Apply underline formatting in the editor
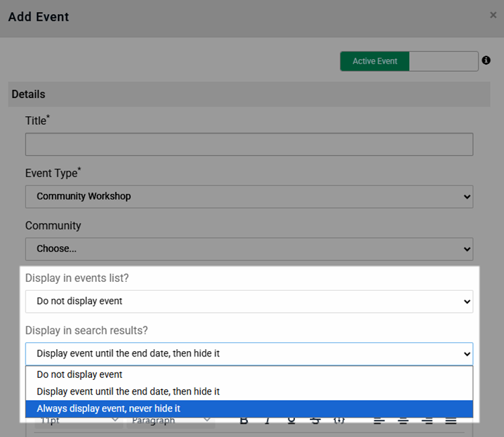 (x=291, y=421)
